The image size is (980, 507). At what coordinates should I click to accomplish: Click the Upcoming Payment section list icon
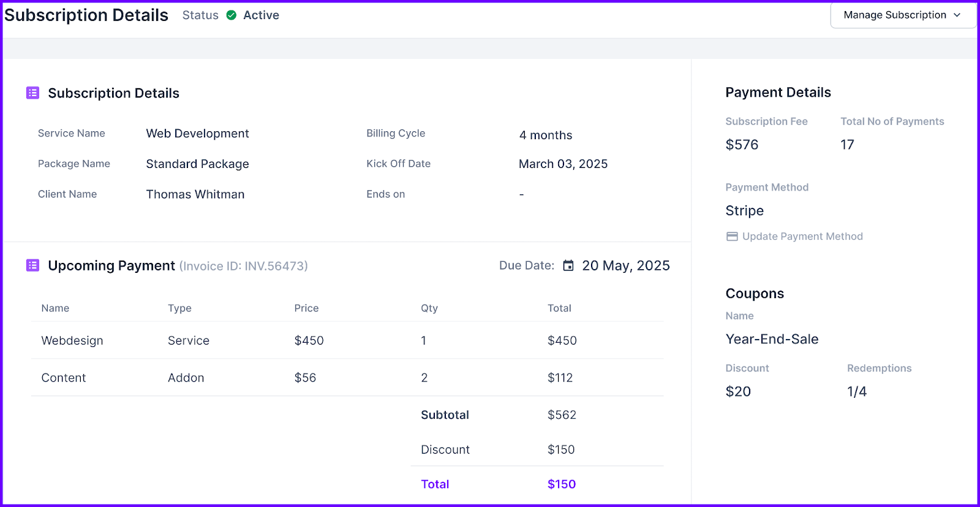pos(33,265)
